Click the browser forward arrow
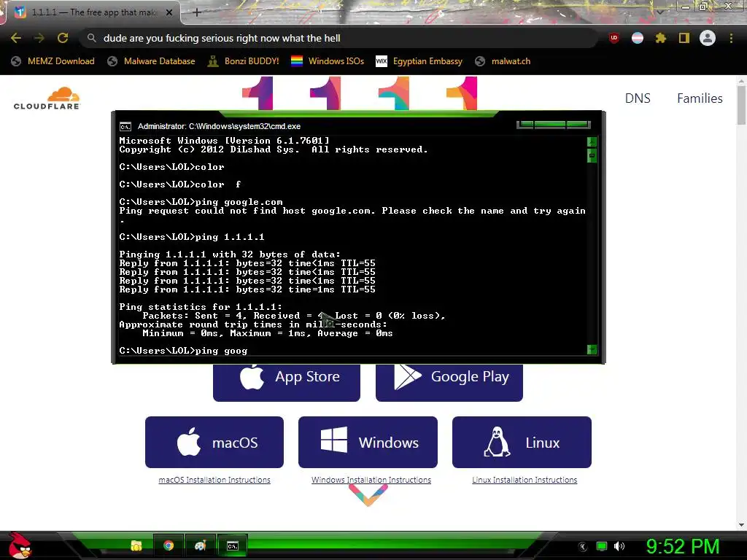 [39, 38]
